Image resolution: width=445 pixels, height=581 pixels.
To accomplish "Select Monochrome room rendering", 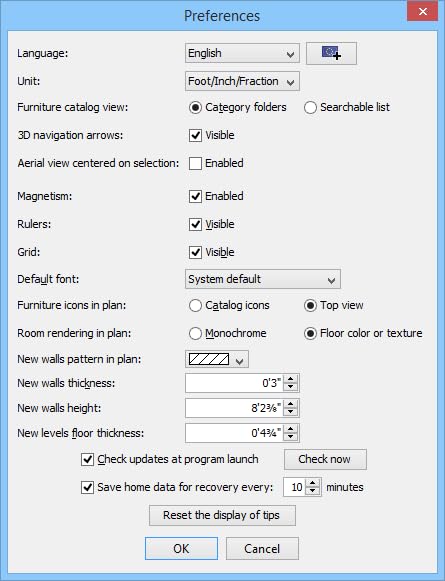I will (195, 333).
